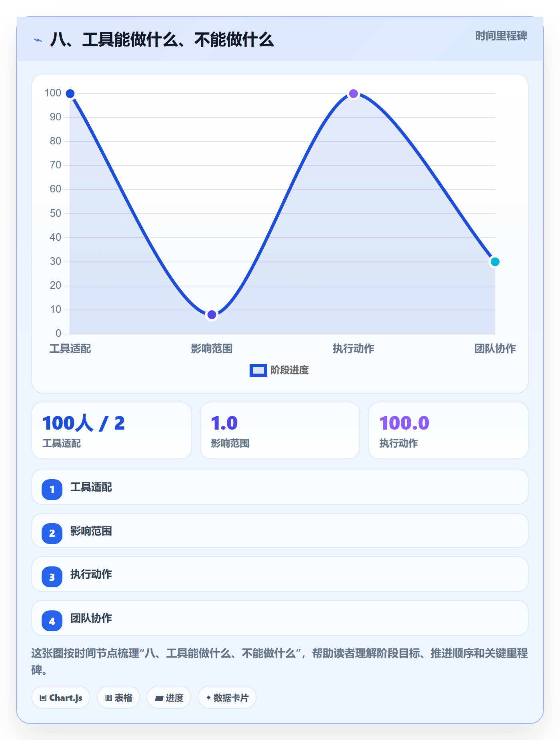Click the lightning icon beside the title

(38, 40)
